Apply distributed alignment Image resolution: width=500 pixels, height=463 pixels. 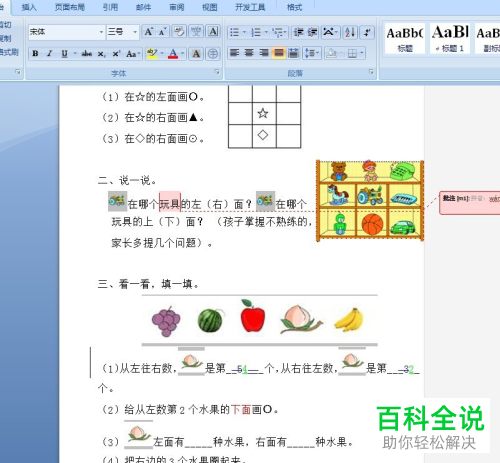pos(293,53)
